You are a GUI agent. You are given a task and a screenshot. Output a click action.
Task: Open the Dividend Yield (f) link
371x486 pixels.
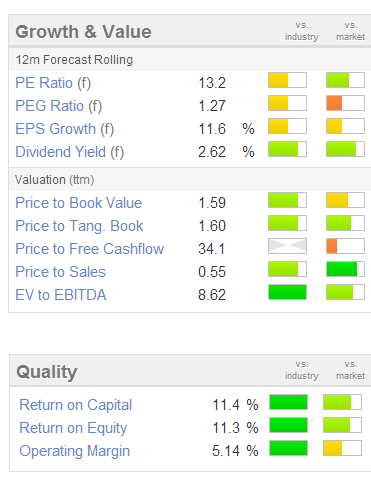tap(70, 152)
